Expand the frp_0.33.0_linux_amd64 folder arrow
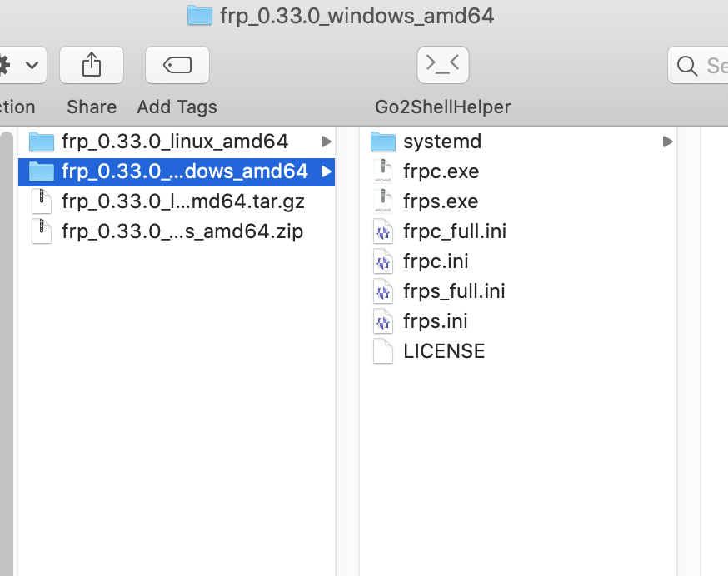The image size is (728, 576). (x=326, y=142)
